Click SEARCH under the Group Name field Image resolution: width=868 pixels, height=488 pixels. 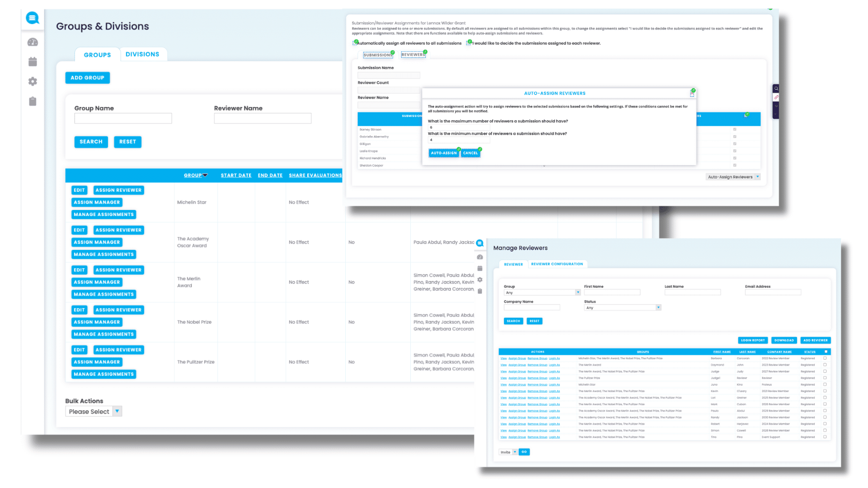pos(91,142)
